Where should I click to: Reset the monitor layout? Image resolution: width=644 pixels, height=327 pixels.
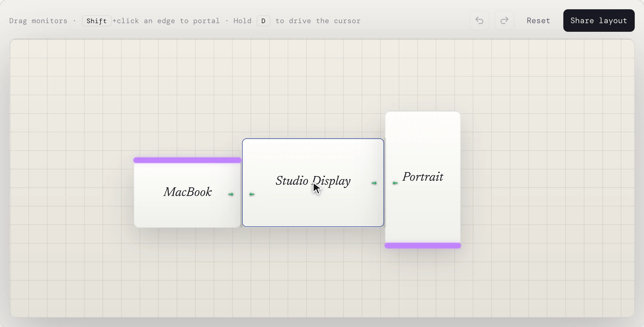point(538,21)
